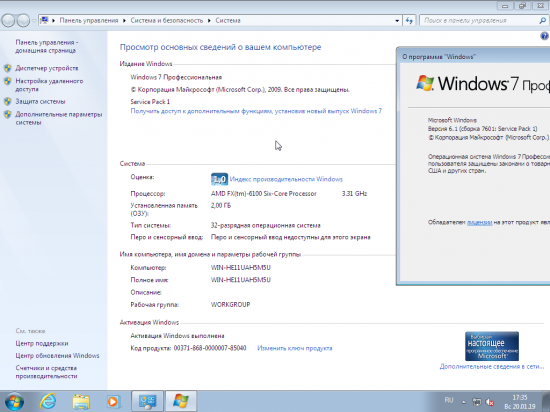Viewport: 550px width, 412px height.
Task: Click the About Windows dialog title bar
Action: click(474, 56)
